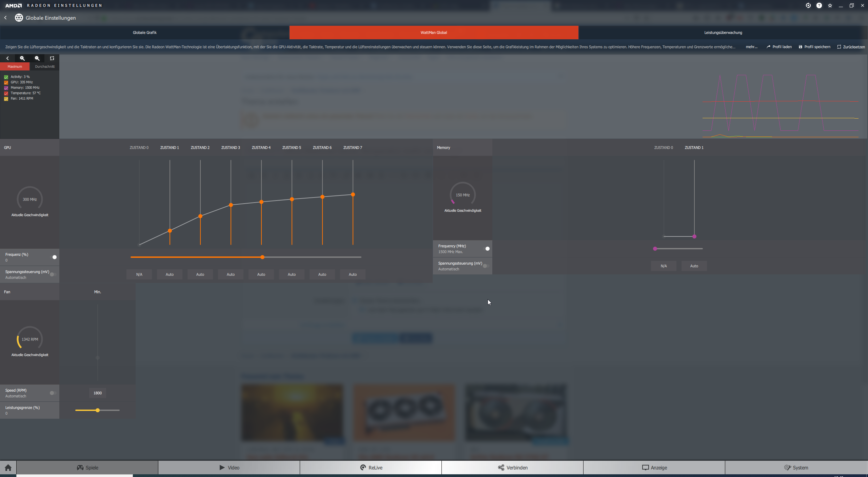
Task: Click the back arrow beside Globale Einstellungen
Action: click(6, 18)
